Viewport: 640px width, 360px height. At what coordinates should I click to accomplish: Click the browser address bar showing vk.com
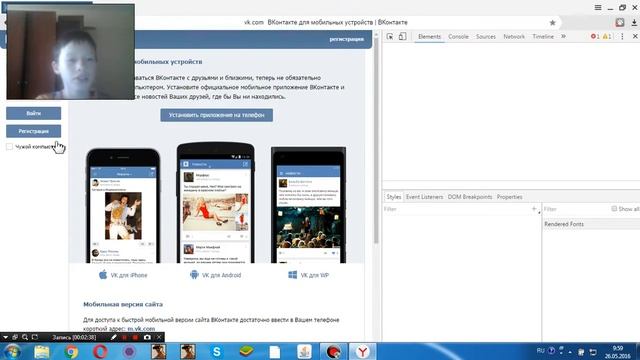click(x=327, y=22)
